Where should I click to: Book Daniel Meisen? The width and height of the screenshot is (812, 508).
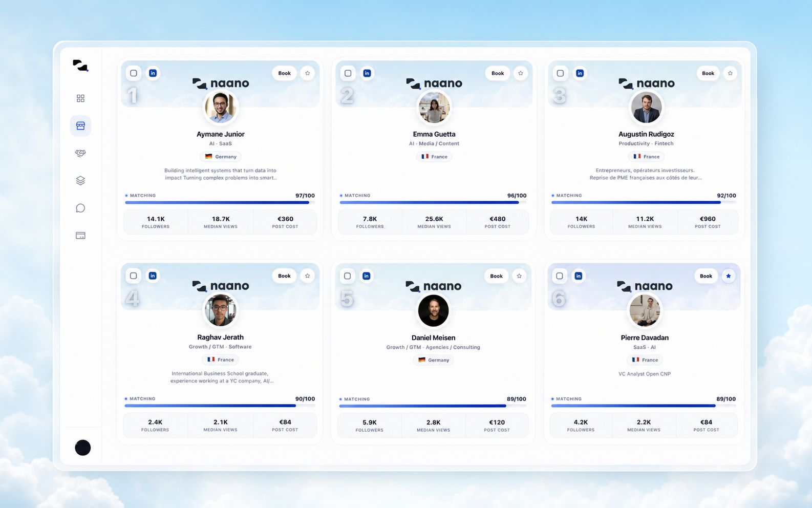[x=497, y=276]
